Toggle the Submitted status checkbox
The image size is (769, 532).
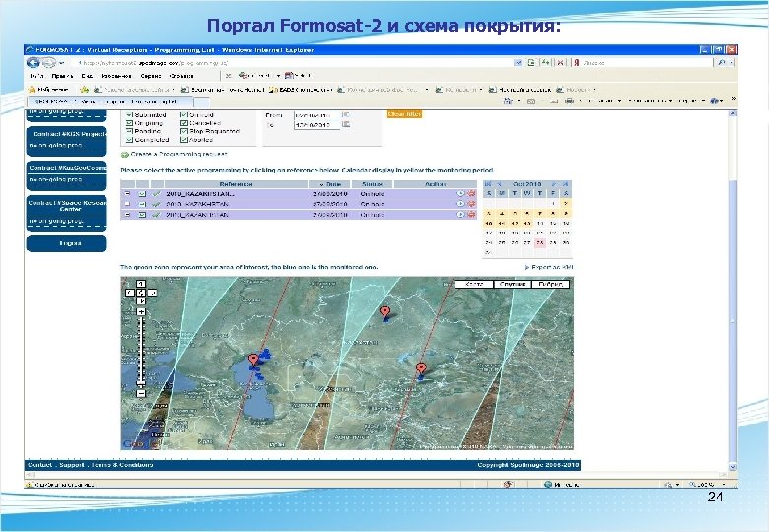129,114
